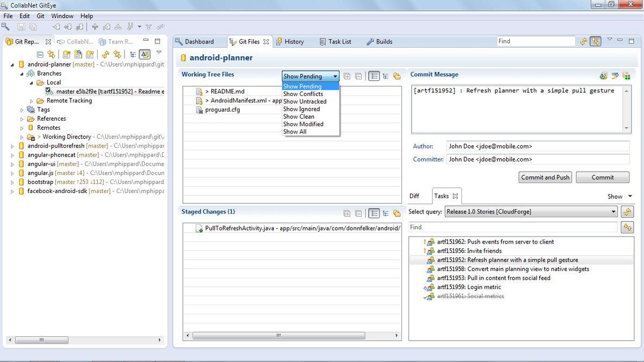Select Show Untracked from the filter list
Image resolution: width=644 pixels, height=362 pixels.
coord(311,101)
